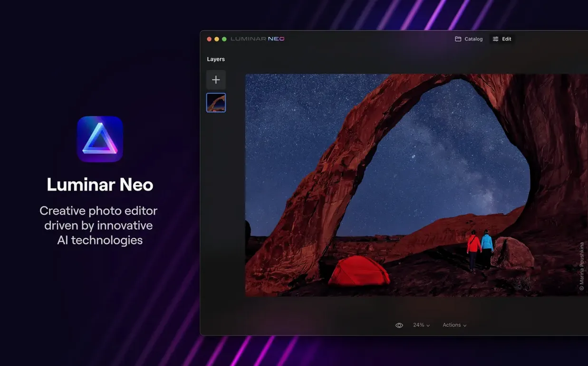Open the 24% zoom dropdown
The image size is (588, 366).
421,325
